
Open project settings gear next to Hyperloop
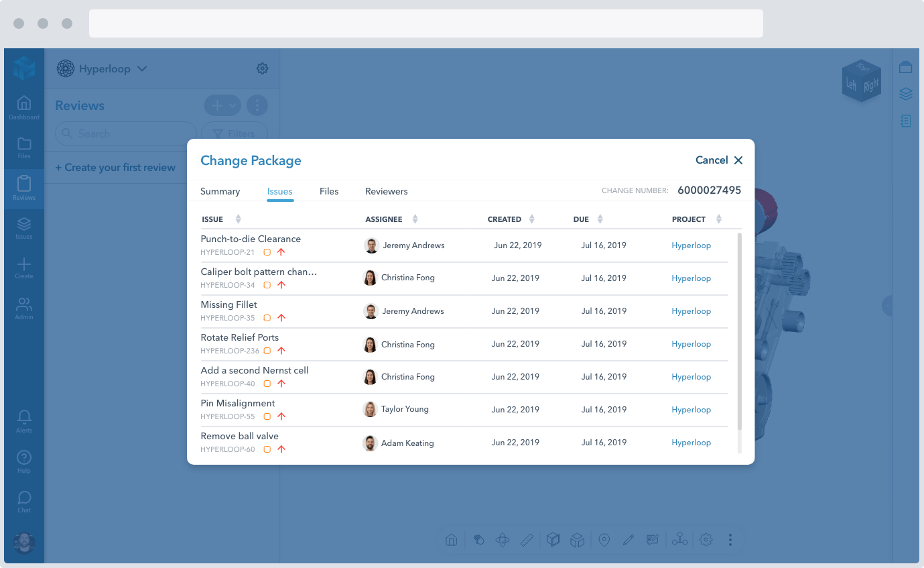pos(263,68)
